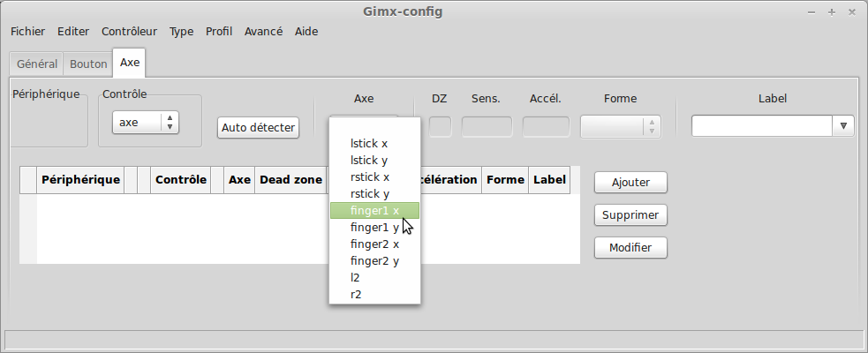Click the Auto détecter button
Viewport: 868px width, 353px height.
tap(258, 127)
